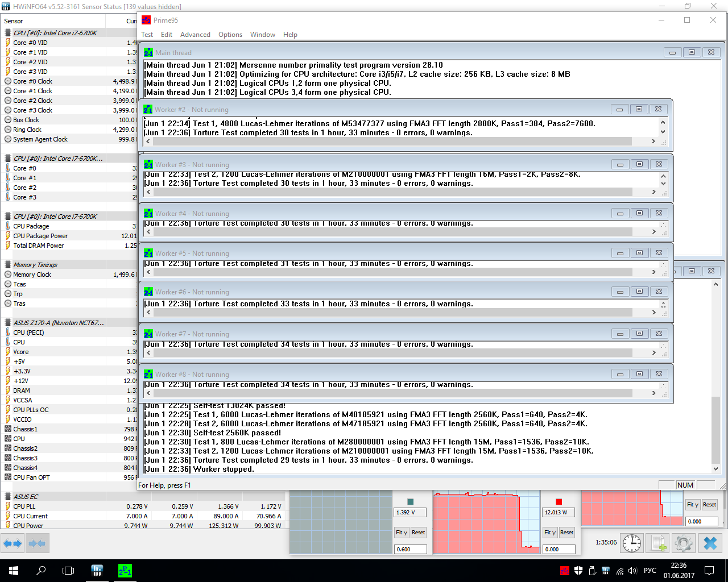Click the Worker #2 window icon
This screenshot has height=582, width=728.
[148, 109]
